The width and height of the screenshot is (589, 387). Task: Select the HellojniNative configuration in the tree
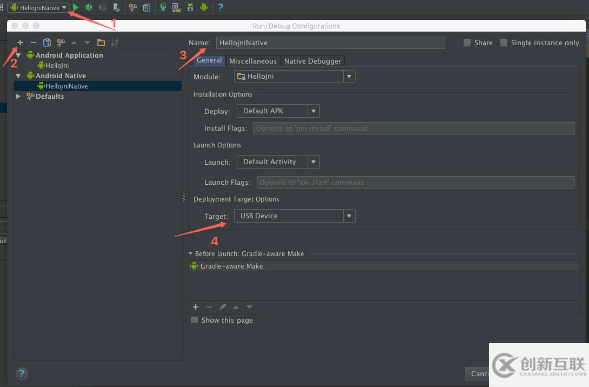tap(98, 86)
